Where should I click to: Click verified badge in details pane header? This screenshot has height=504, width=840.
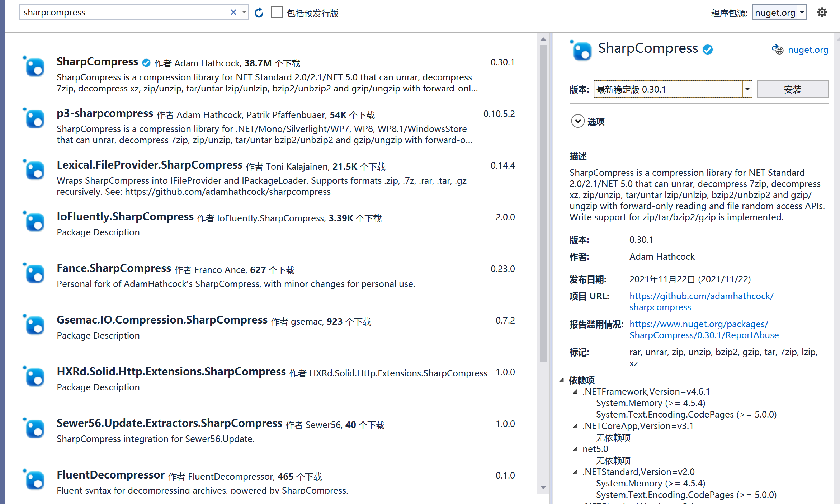click(x=708, y=50)
